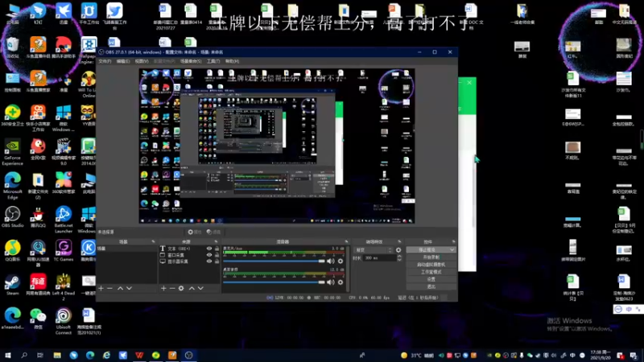The image size is (644, 362).
Task: Move the selected source down
Action: 200,289
